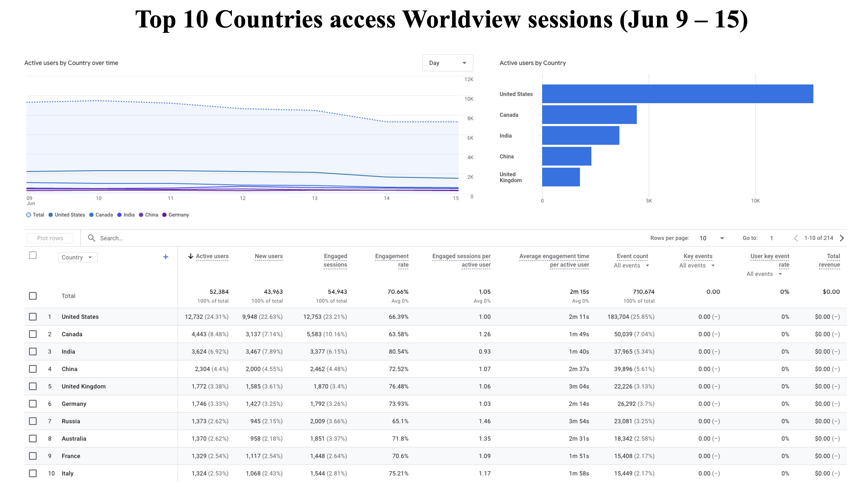
Task: Click the United States bar in the chart
Action: (677, 94)
